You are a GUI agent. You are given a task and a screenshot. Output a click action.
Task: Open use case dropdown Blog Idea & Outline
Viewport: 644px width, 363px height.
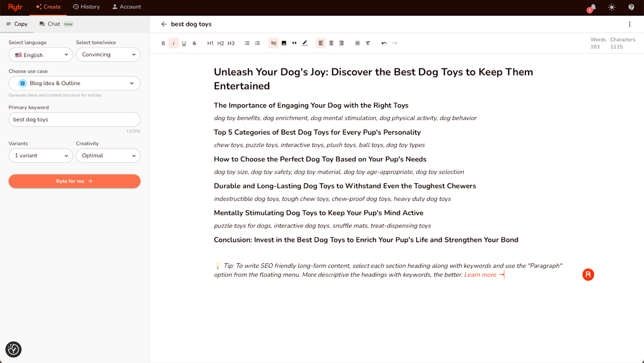(x=75, y=83)
